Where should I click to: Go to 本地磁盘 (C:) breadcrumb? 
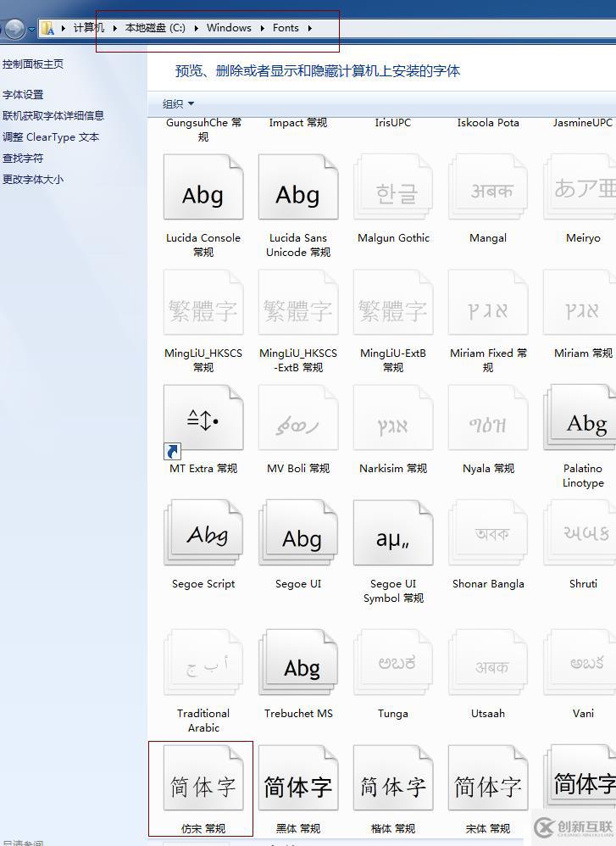click(x=155, y=28)
